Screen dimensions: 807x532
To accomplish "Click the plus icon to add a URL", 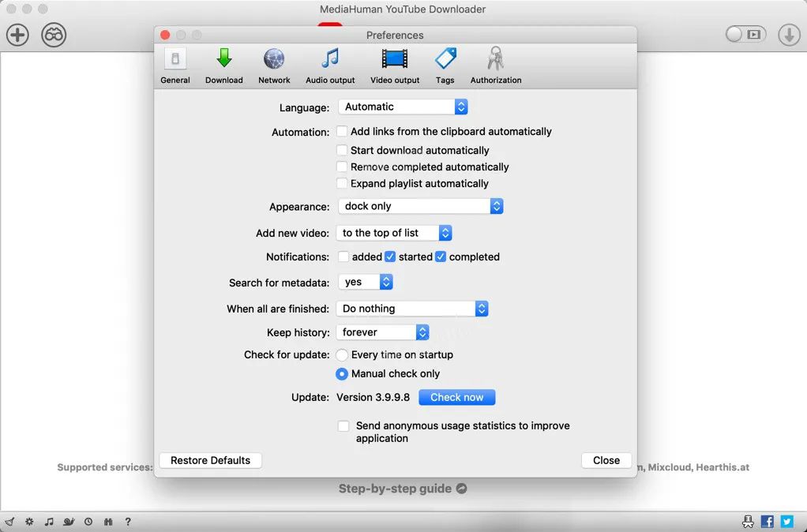I will click(17, 35).
